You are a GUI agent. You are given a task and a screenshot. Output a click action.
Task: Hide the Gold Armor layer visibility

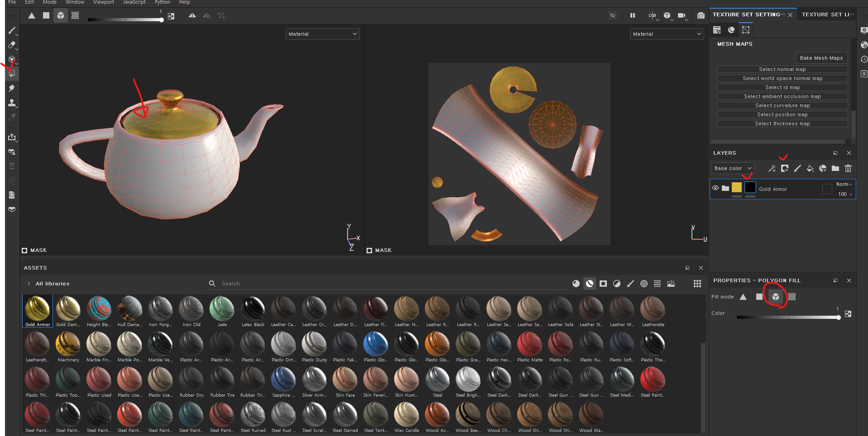tap(715, 188)
